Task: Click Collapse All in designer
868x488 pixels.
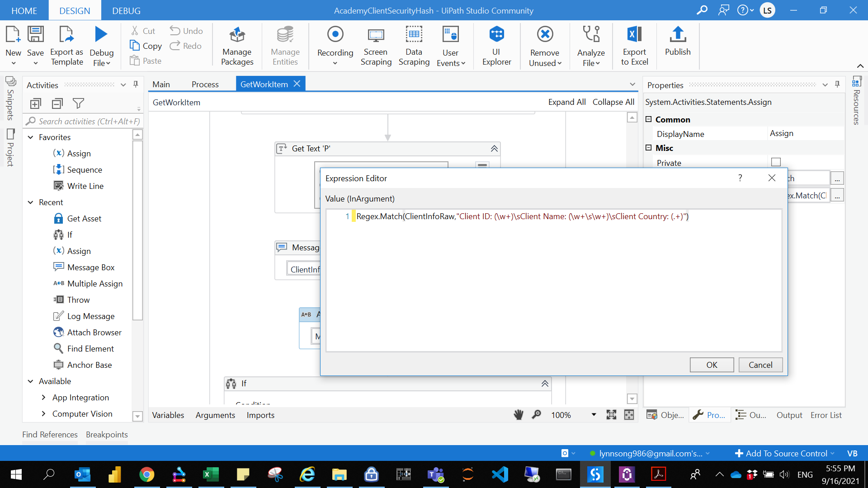Action: pos(613,102)
